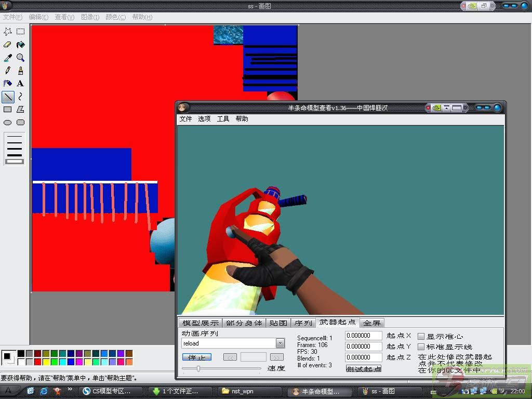Open the 选项 menu in model viewer
Screen dimensions: 532x399
click(x=204, y=119)
